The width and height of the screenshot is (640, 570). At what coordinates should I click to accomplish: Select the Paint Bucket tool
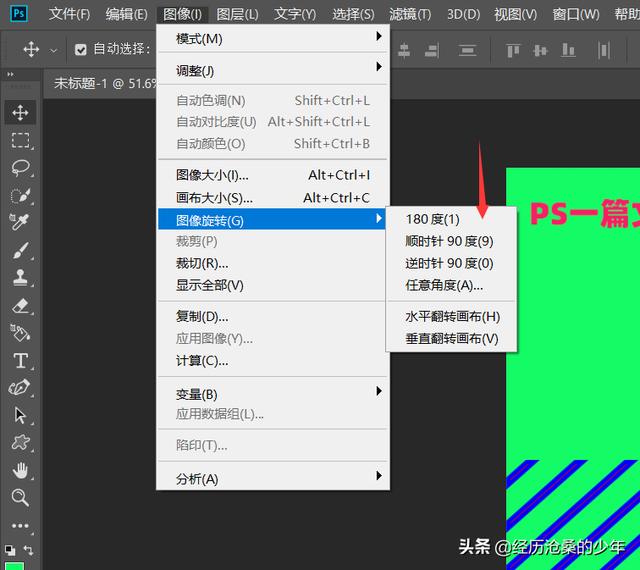pyautogui.click(x=19, y=333)
